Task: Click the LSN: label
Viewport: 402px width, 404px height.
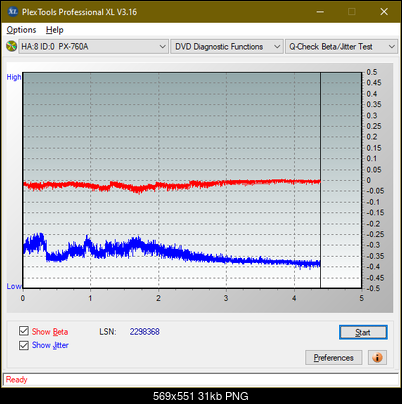Action: pyautogui.click(x=108, y=332)
